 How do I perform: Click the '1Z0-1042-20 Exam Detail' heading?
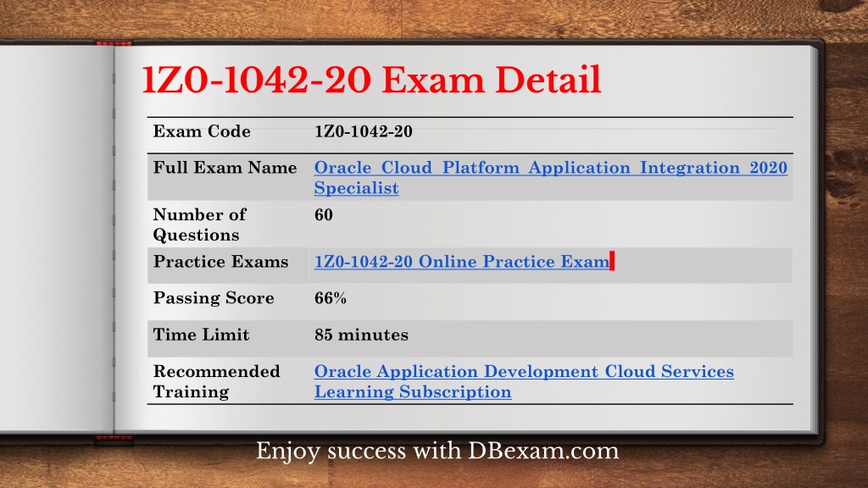pos(371,80)
